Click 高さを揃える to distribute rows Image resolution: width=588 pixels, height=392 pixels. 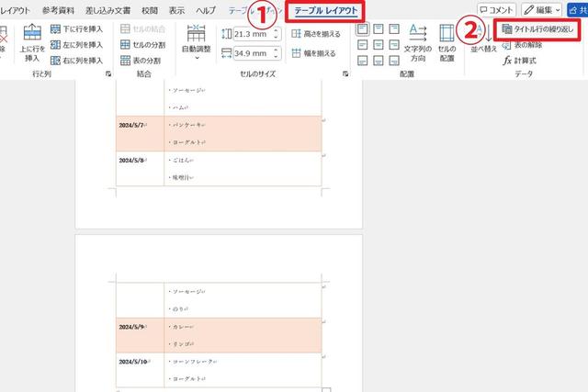tap(316, 34)
